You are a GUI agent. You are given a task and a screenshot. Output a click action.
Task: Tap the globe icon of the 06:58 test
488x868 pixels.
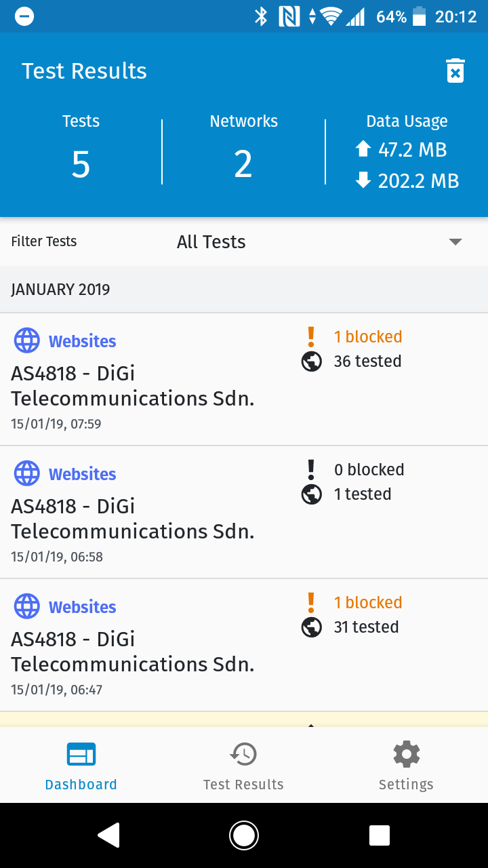(x=27, y=473)
